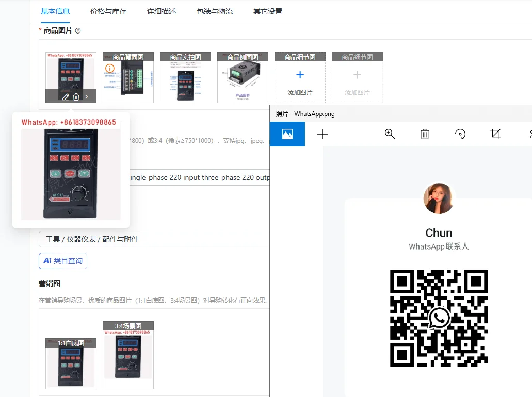Open the 工具 / 仪器仪表 category field
Screen dimensions: 532x397
tap(154, 239)
